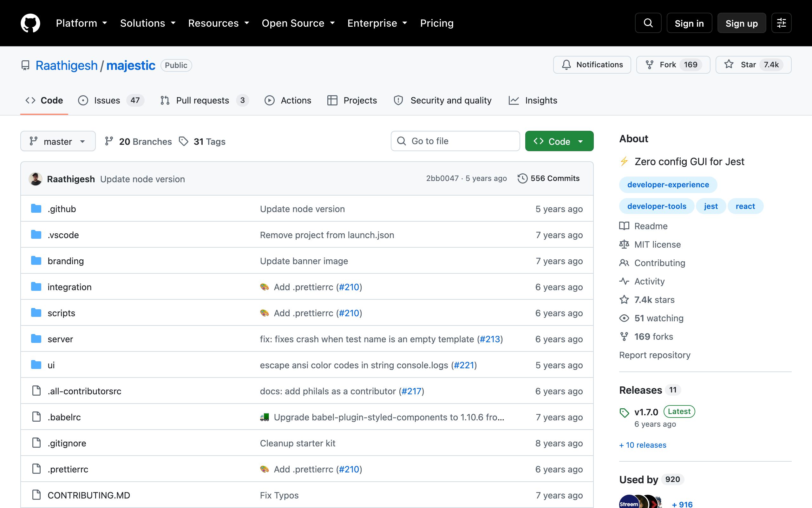Viewport: 812px width, 508px height.
Task: Open the .all-contributorsrc file
Action: pos(85,391)
